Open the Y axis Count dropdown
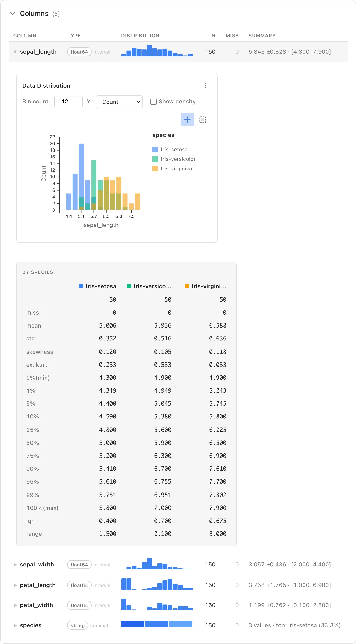The width and height of the screenshot is (356, 644). [x=119, y=102]
